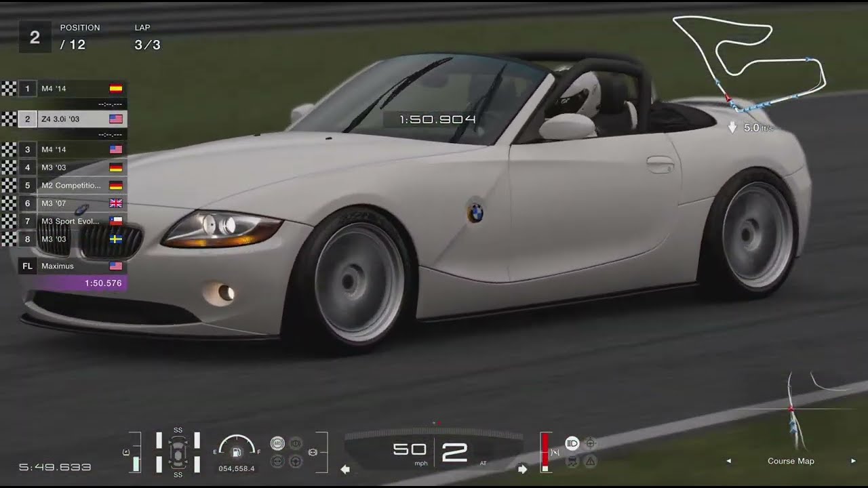Click the small icon right of the assist icons
The image size is (868, 488).
pos(313,452)
